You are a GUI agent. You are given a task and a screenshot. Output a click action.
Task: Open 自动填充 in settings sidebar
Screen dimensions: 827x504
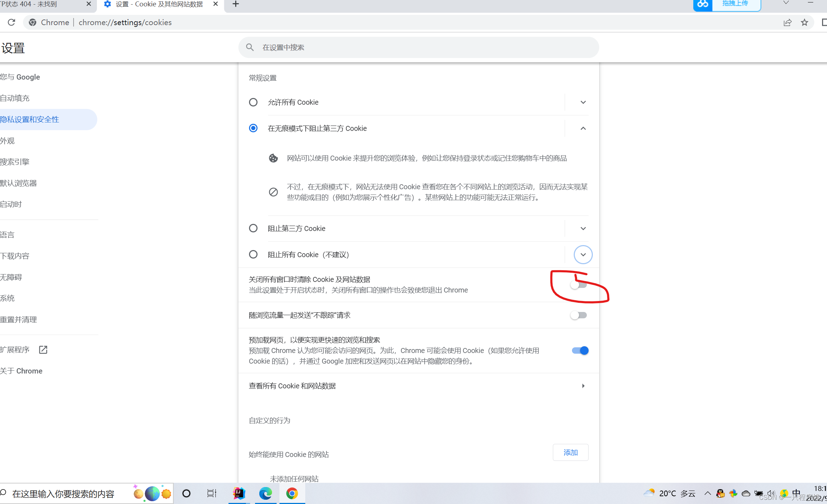coord(15,98)
